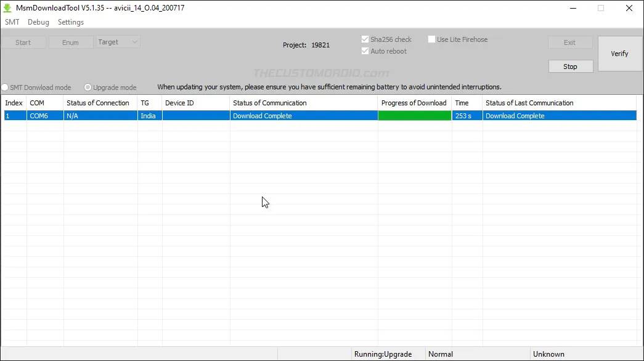This screenshot has width=644, height=361.
Task: Open the SMT menu
Action: (12, 22)
